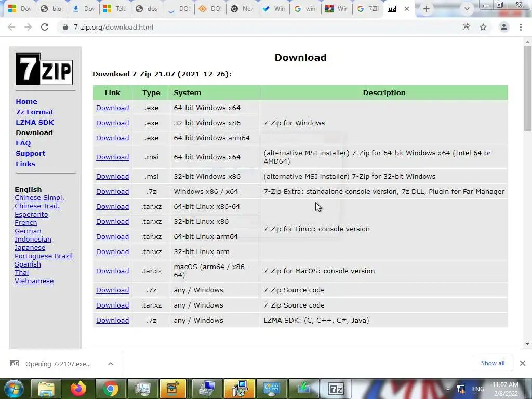Open the performance monitor taskbar icon
532x399 pixels.
(143, 389)
